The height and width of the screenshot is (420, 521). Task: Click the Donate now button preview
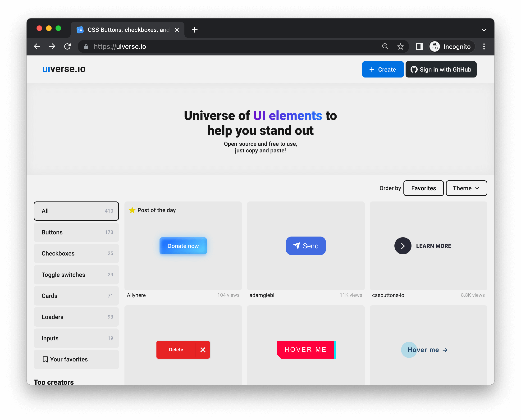(x=183, y=246)
